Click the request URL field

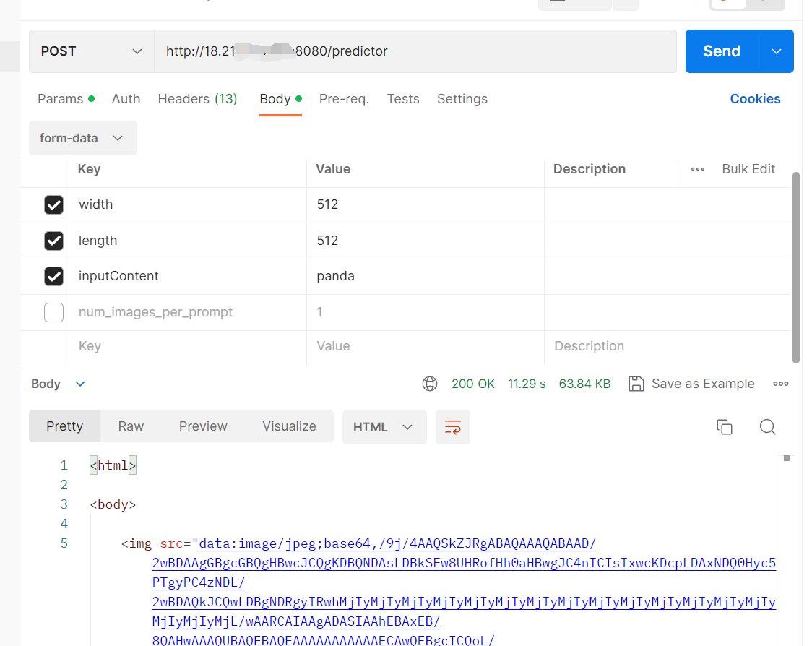[415, 51]
